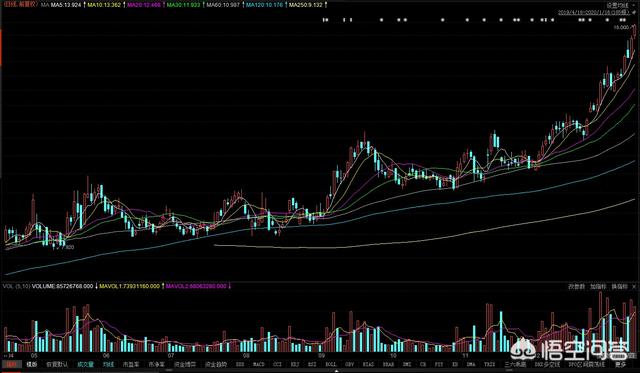Click the green MA30 average label
This screenshot has width=640, height=373.
pyautogui.click(x=183, y=5)
